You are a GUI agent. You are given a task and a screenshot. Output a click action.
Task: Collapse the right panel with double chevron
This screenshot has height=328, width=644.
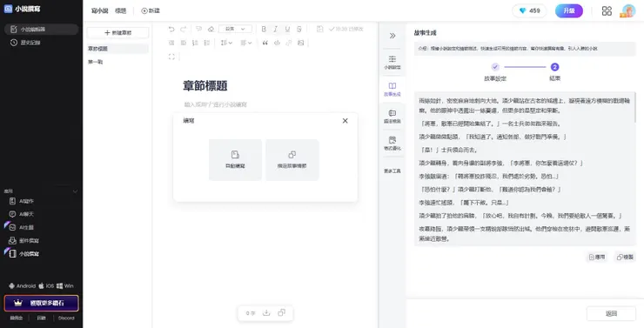tap(392, 36)
